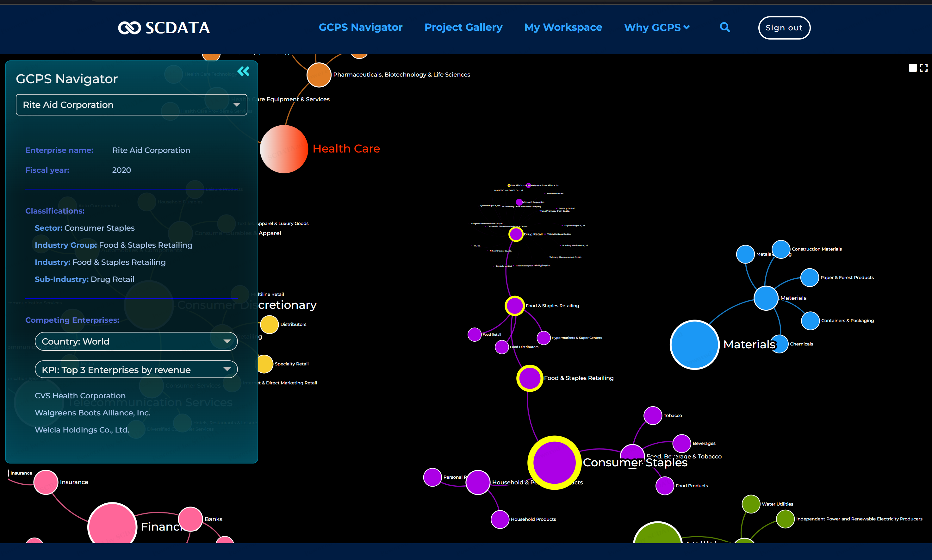Expand the Why GCPS menu

(656, 27)
